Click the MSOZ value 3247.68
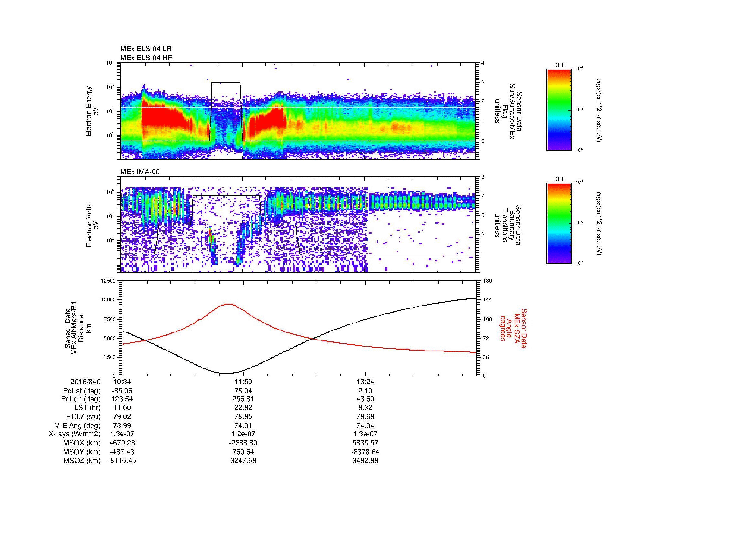Image resolution: width=756 pixels, height=534 pixels. pyautogui.click(x=243, y=461)
